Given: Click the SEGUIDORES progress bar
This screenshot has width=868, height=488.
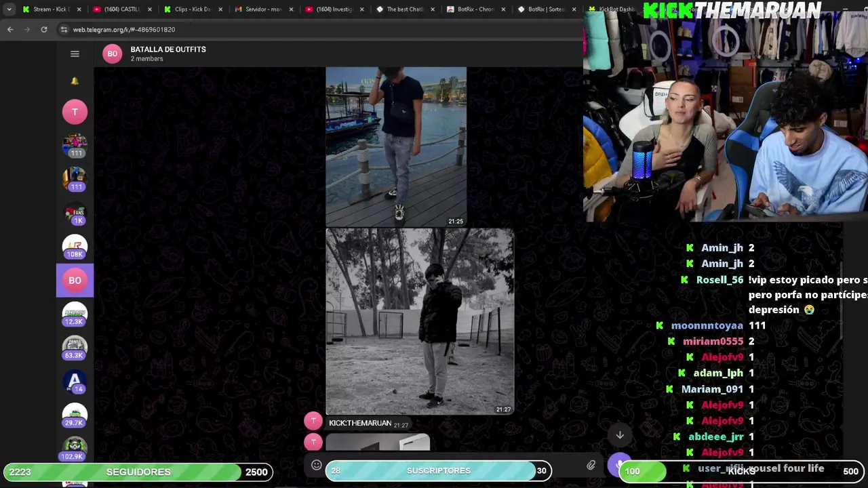Looking at the screenshot, I should coord(138,472).
